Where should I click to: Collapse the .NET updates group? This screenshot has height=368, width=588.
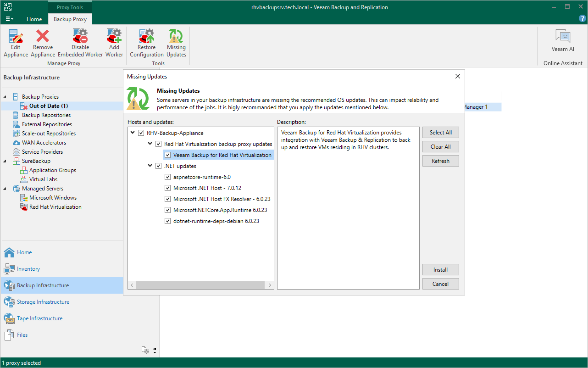tap(150, 166)
